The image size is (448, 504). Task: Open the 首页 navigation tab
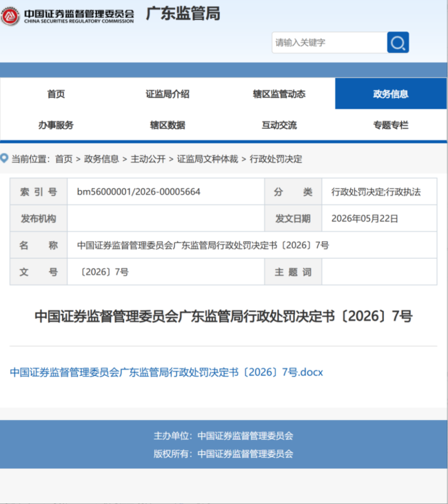pos(56,94)
